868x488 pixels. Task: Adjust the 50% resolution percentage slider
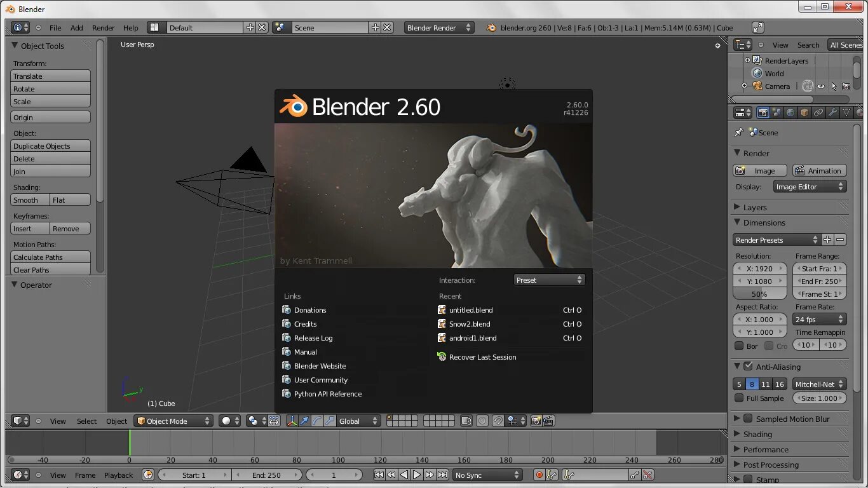tap(760, 294)
